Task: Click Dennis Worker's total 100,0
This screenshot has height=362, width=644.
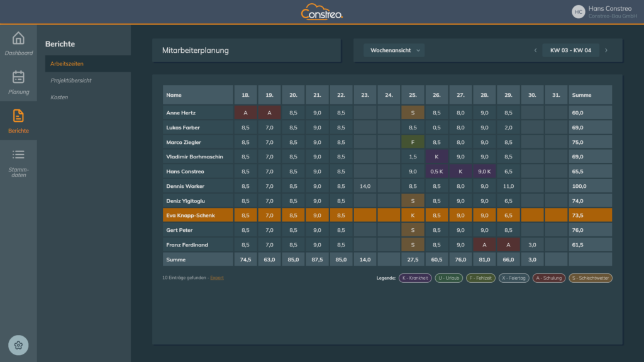Action: pyautogui.click(x=590, y=186)
